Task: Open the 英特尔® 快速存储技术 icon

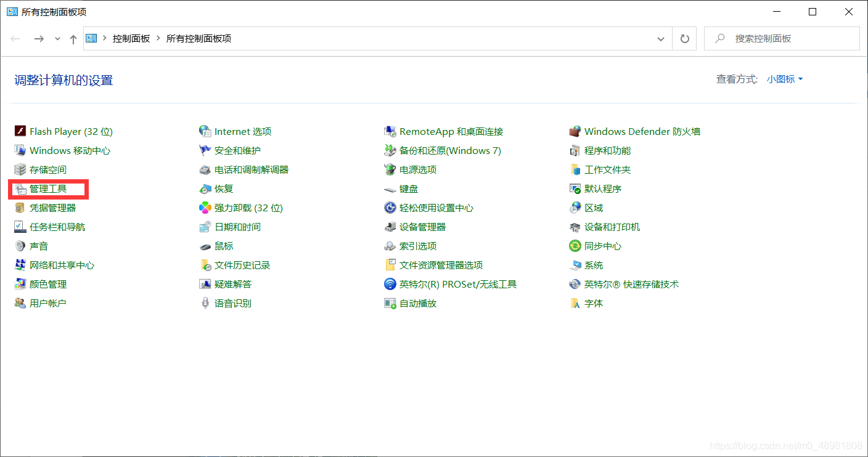Action: (575, 284)
